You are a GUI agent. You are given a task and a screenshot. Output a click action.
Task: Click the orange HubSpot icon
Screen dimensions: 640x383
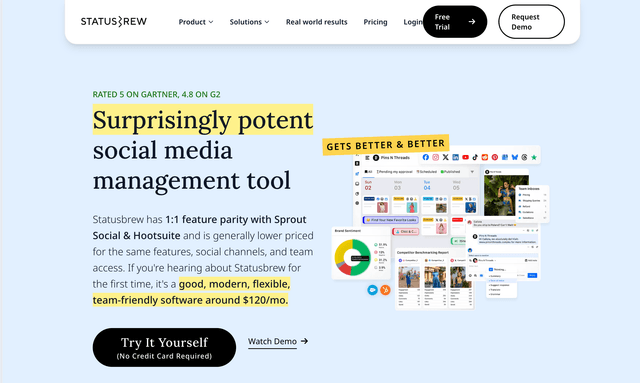pos(385,290)
